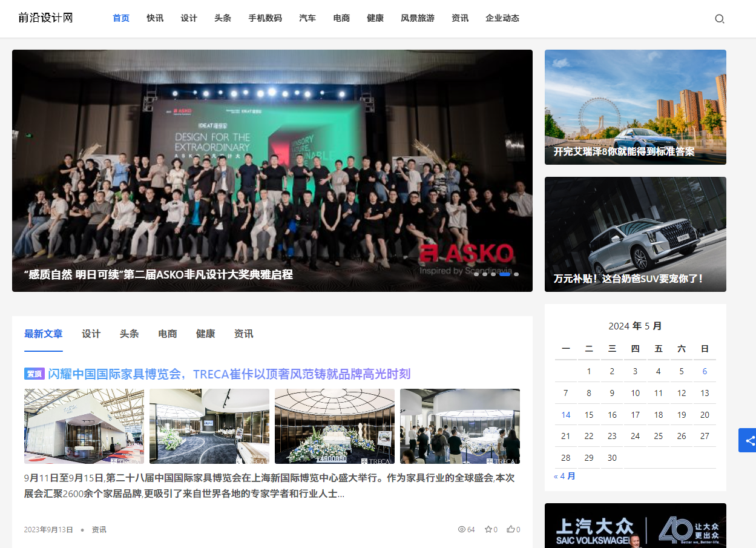The image size is (756, 548).
Task: Open 首页 in the top navigation
Action: click(x=121, y=18)
